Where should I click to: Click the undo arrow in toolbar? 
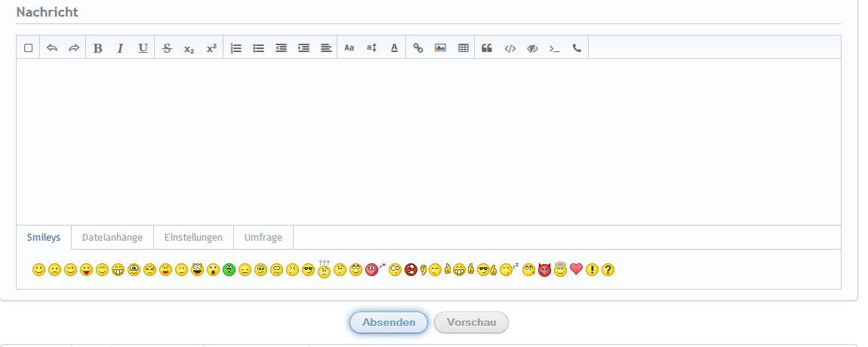(x=52, y=48)
